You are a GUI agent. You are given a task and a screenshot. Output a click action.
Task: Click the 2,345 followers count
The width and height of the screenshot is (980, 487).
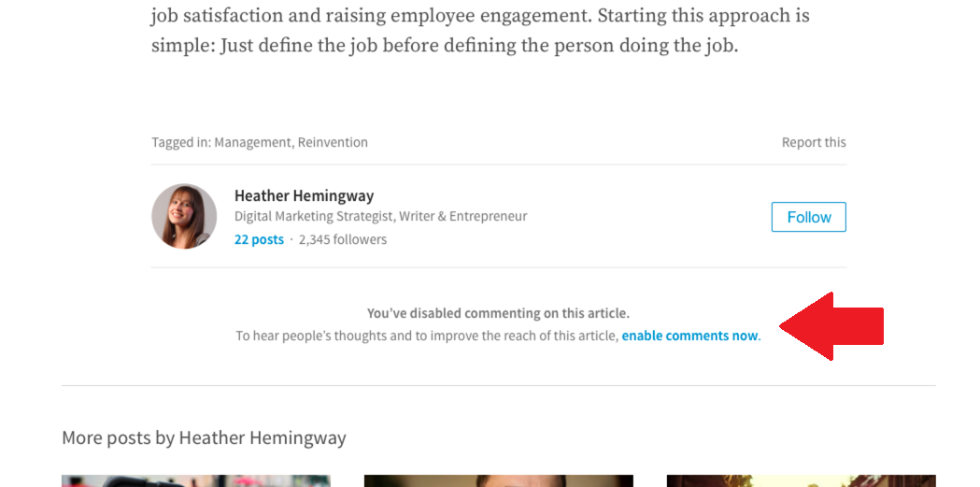343,239
